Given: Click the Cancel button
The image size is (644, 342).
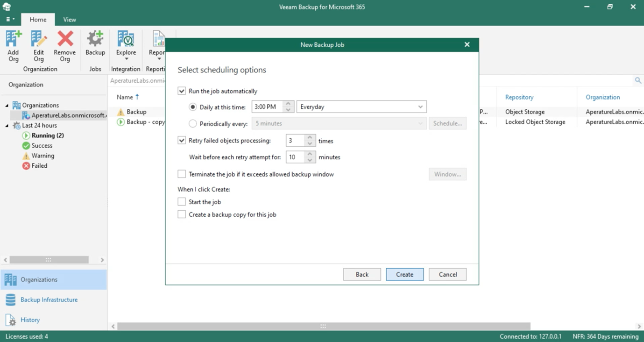Looking at the screenshot, I should click(x=448, y=274).
